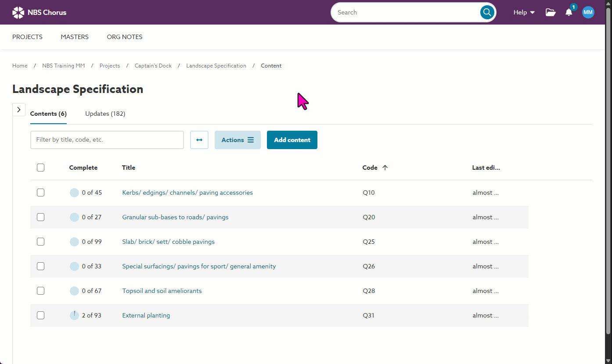This screenshot has height=364, width=612.
Task: Open the notifications bell
Action: click(x=569, y=12)
